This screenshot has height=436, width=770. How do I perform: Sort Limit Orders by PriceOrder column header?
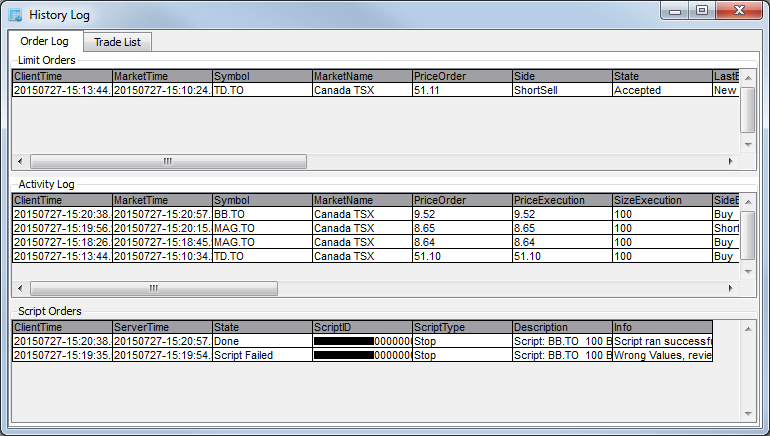coord(461,76)
